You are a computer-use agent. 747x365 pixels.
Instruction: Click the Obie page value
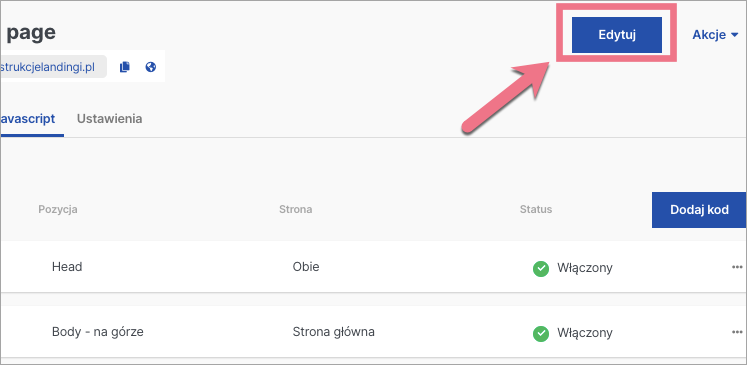click(x=306, y=267)
